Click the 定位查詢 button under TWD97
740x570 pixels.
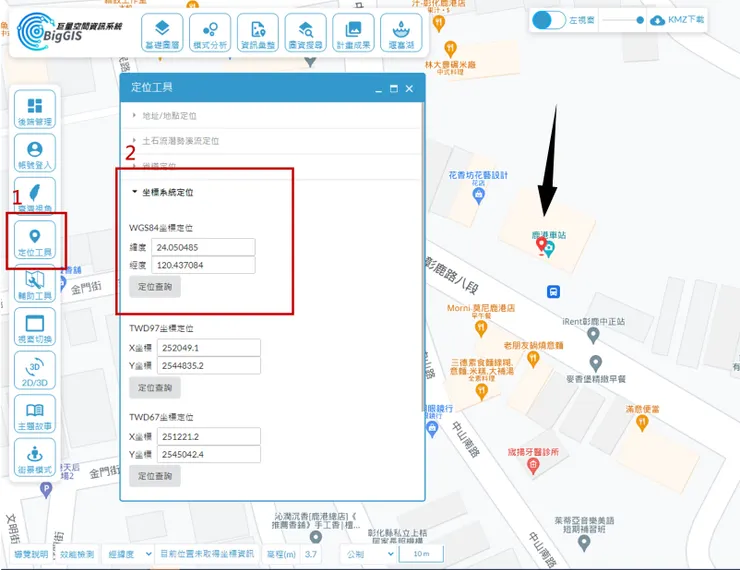click(155, 388)
